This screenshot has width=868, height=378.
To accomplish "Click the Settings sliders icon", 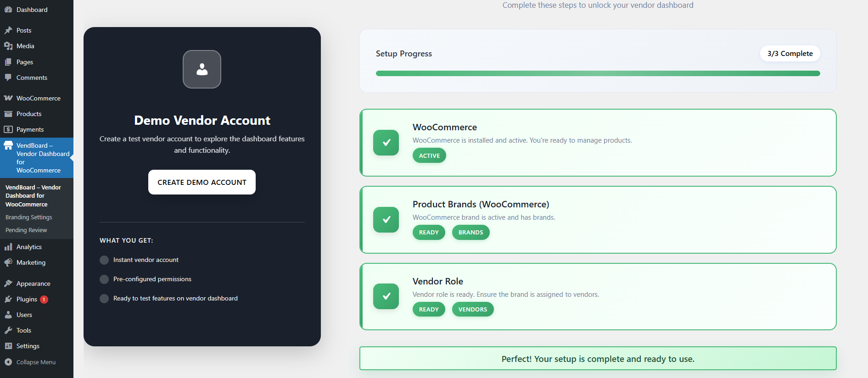I will (8, 346).
